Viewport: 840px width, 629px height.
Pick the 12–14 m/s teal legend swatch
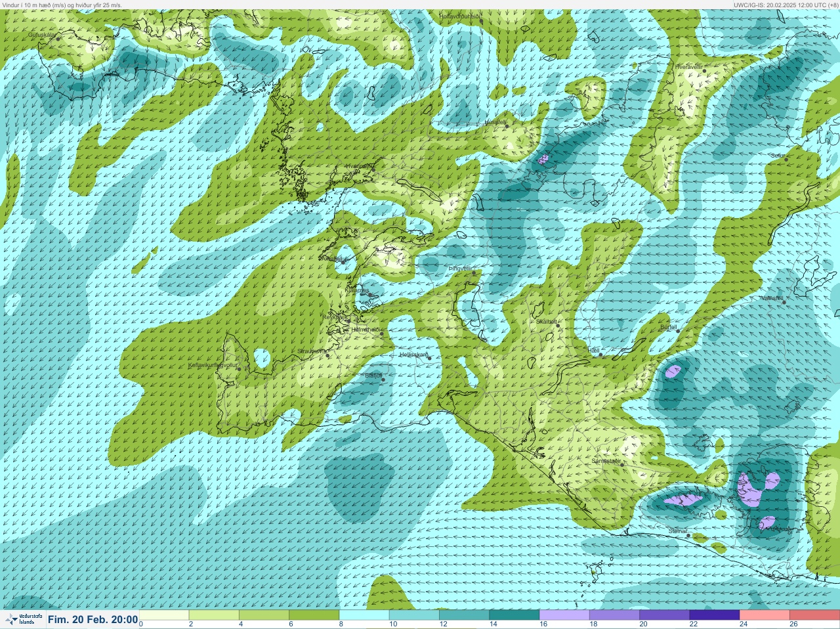[464, 615]
